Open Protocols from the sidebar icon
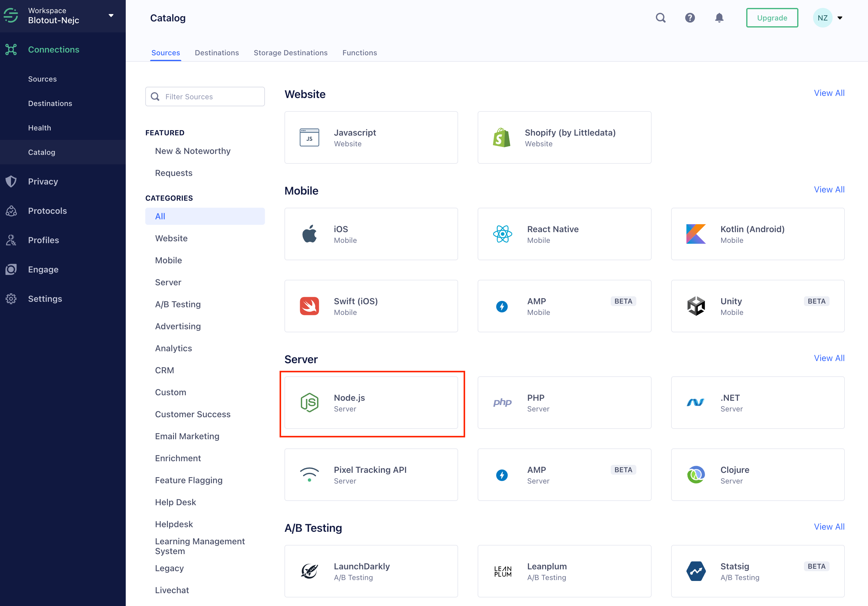 11,211
